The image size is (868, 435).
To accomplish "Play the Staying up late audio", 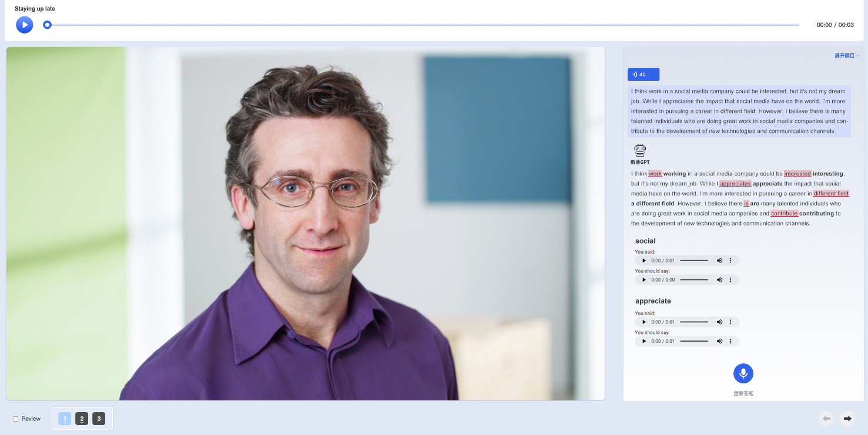I will click(25, 25).
